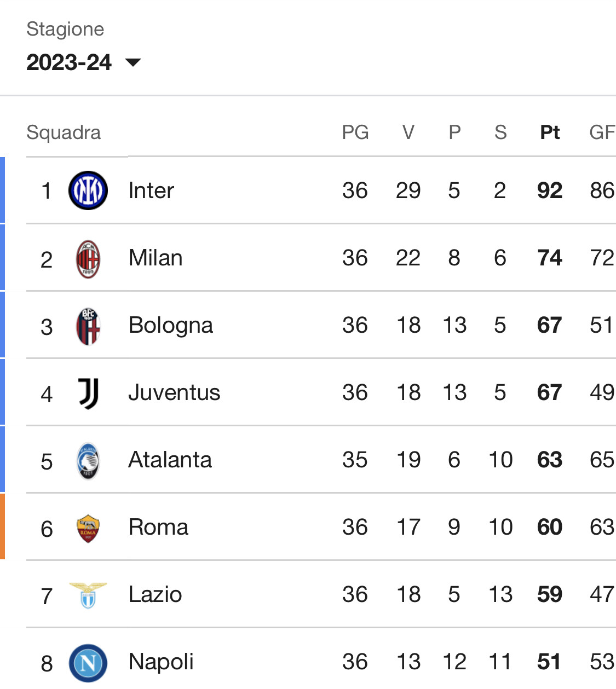Select the PG column header
The height and width of the screenshot is (689, 616).
click(x=355, y=132)
